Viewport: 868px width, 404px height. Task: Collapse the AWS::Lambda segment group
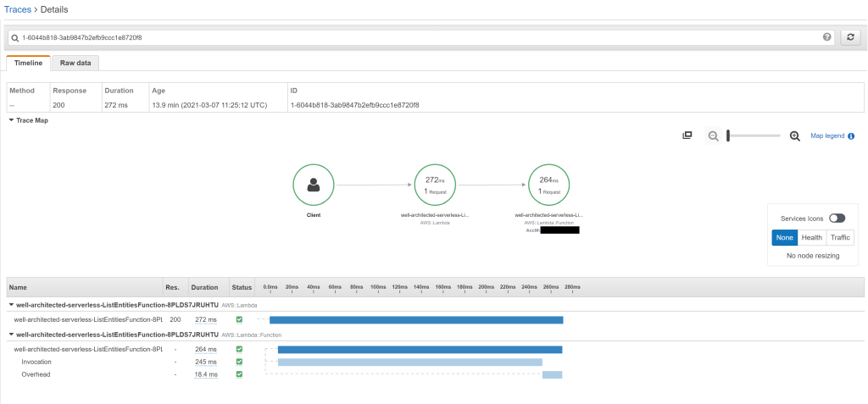[12, 305]
